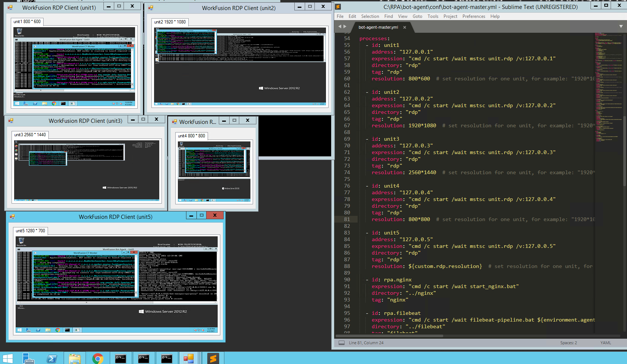Open the Project menu
The width and height of the screenshot is (627, 364).
[x=450, y=16]
